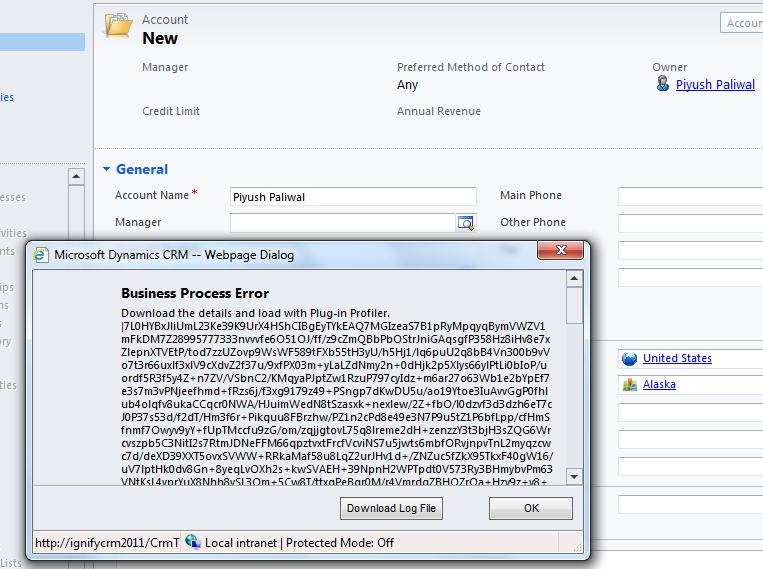Click the dialog scrollbar thumb
763x569 pixels.
click(574, 305)
